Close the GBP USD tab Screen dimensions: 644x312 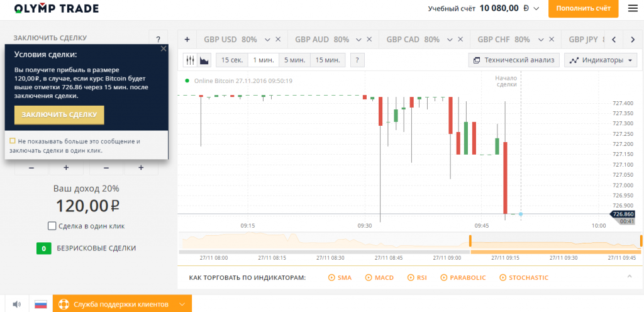[278, 40]
